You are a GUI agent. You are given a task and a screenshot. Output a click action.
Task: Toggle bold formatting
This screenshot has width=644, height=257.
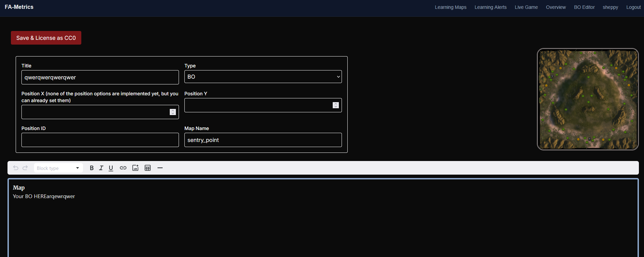(x=92, y=168)
